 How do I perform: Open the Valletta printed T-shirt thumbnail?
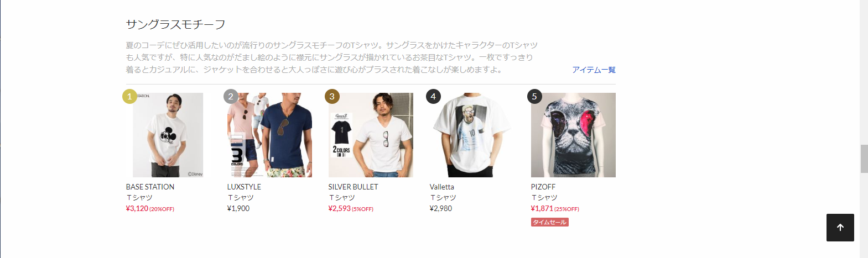[472, 135]
